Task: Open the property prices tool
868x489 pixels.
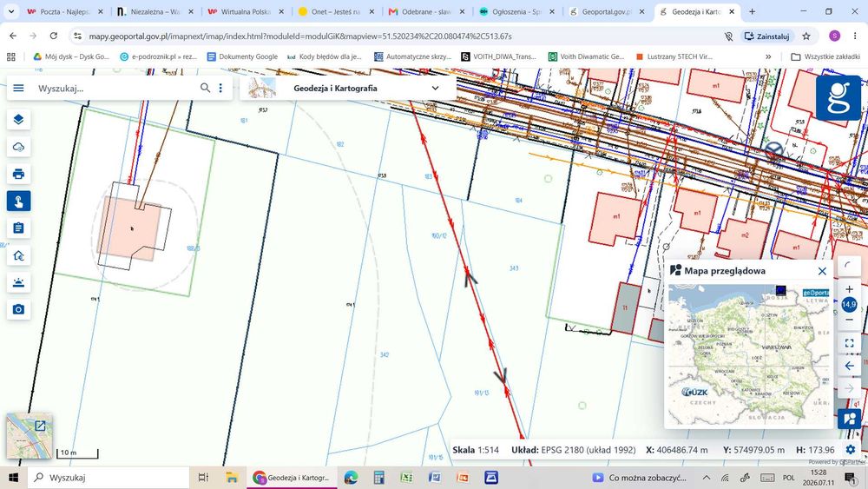Action: 18,255
